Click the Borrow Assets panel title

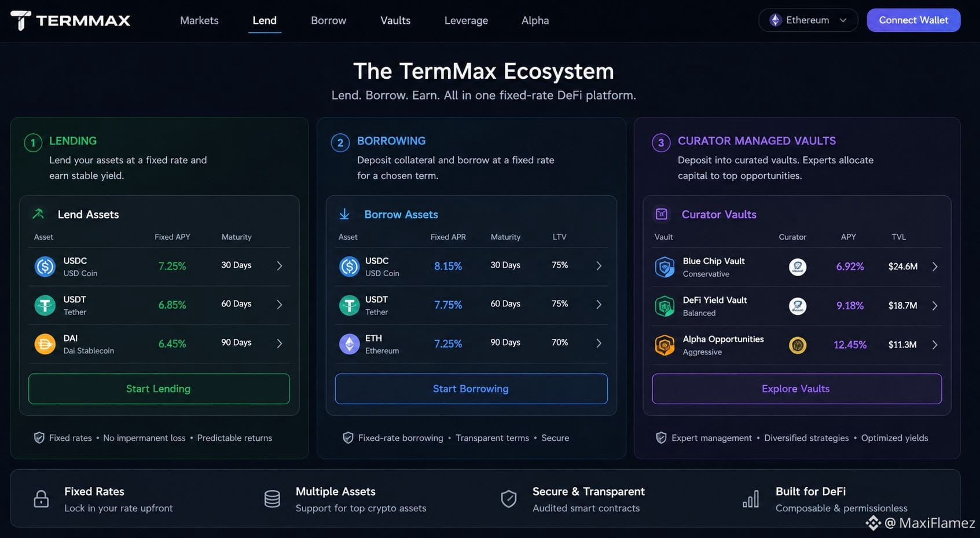click(401, 214)
